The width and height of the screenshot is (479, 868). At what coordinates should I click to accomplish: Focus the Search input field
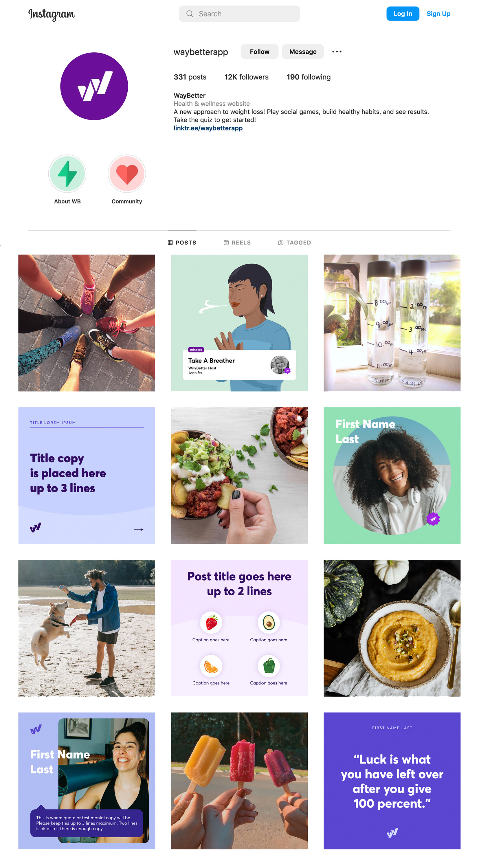tap(239, 14)
